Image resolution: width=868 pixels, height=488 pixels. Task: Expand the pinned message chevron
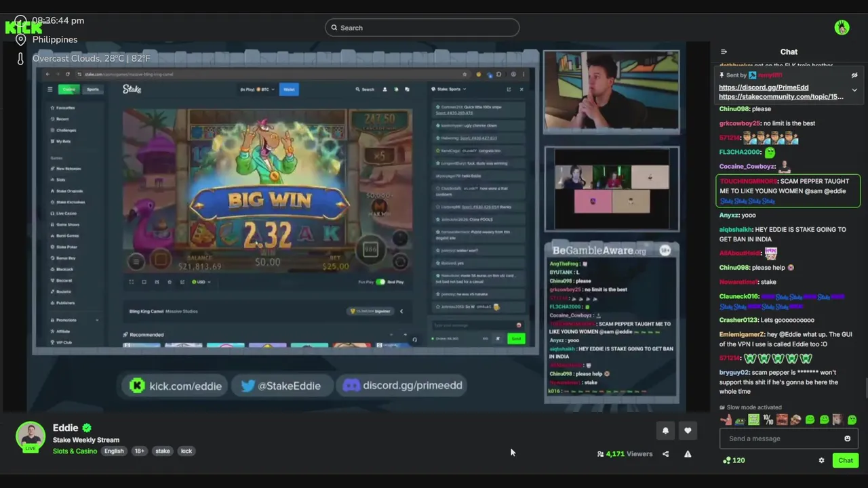pyautogui.click(x=854, y=89)
